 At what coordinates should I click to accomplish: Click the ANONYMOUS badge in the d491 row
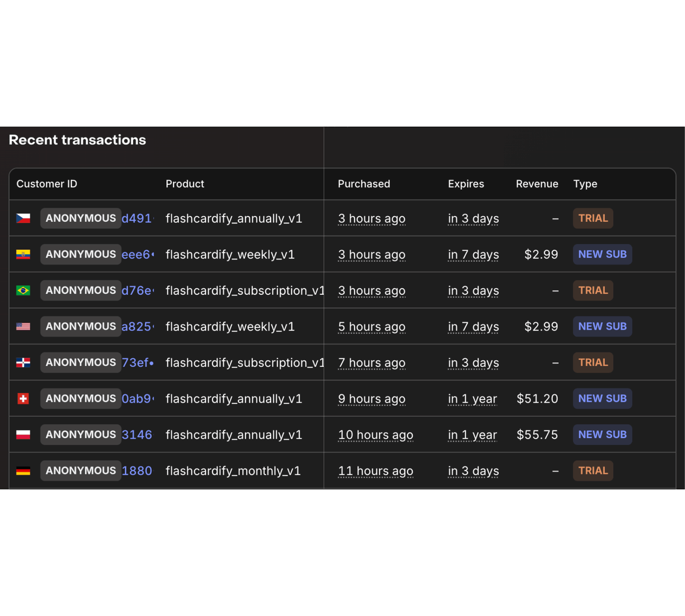(80, 218)
